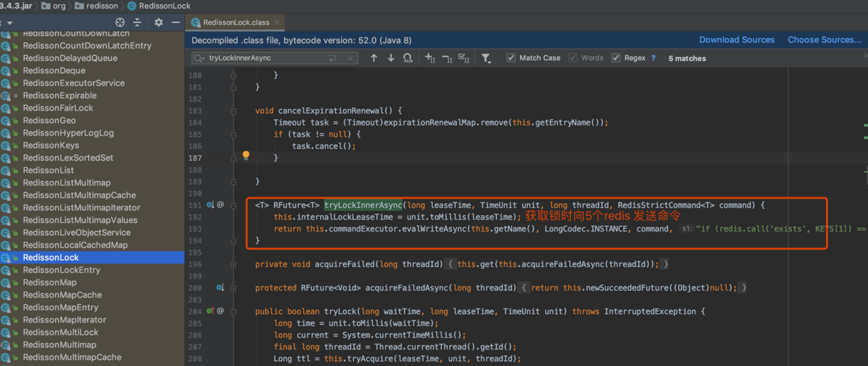Click the implemented-method gutter icon on line 204

(x=211, y=311)
